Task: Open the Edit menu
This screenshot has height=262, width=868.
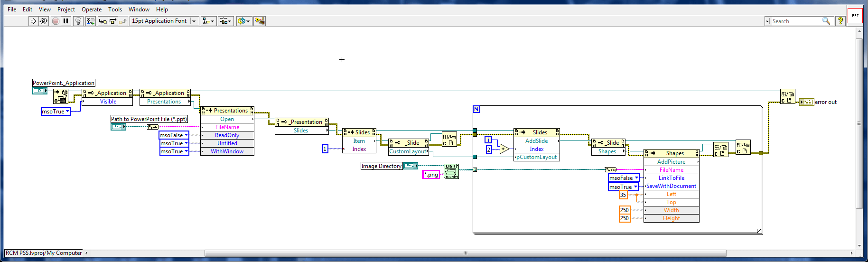Action: [x=28, y=9]
